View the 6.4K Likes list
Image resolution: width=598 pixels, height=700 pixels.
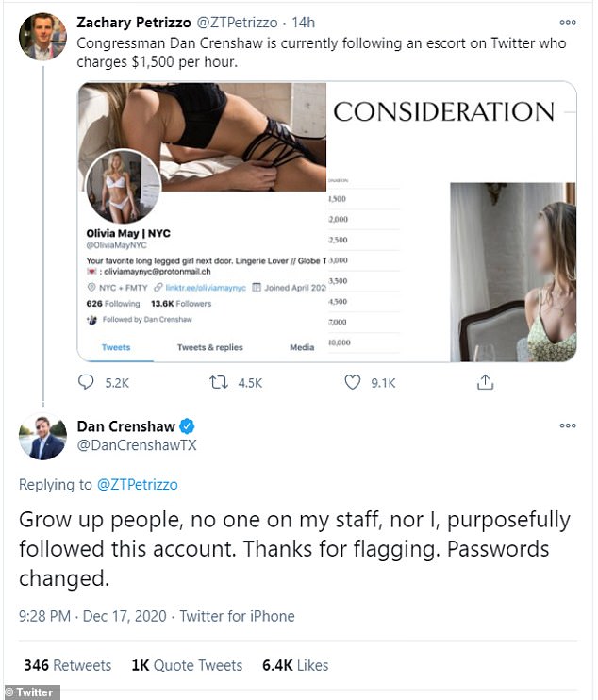[x=295, y=665]
